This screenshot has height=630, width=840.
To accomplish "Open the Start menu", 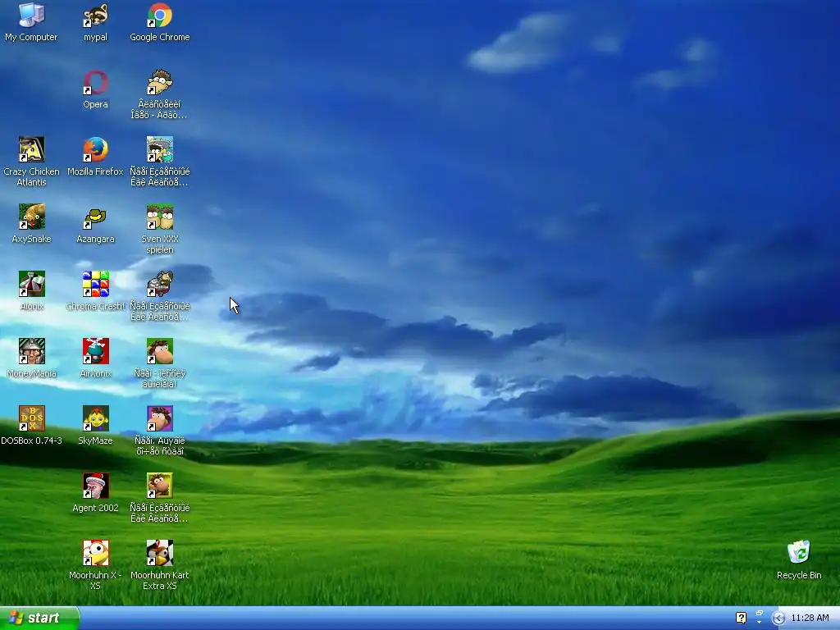I will point(39,619).
